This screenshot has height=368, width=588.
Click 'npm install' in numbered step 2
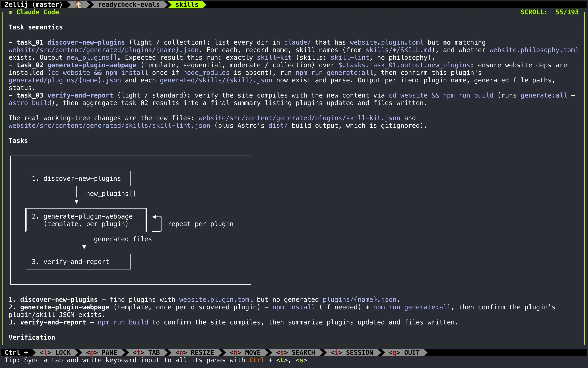(294, 307)
